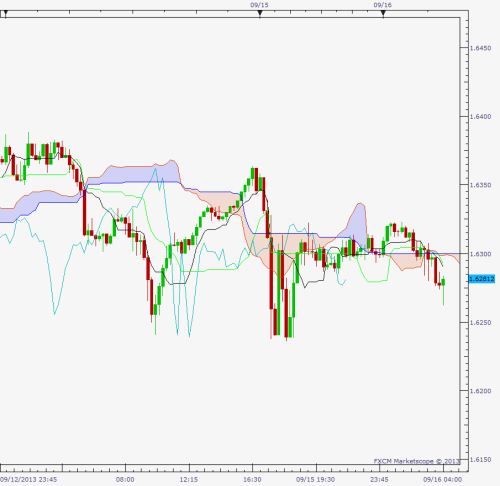Click the 1.6450 price axis label
This screenshot has height=486, width=500.
pos(480,48)
